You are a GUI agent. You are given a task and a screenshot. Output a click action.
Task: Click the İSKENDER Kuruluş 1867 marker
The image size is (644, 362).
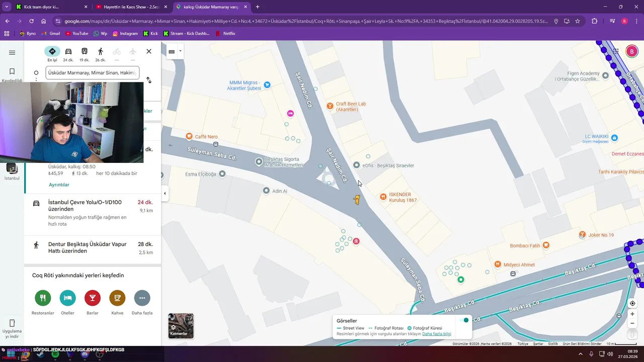tap(383, 196)
